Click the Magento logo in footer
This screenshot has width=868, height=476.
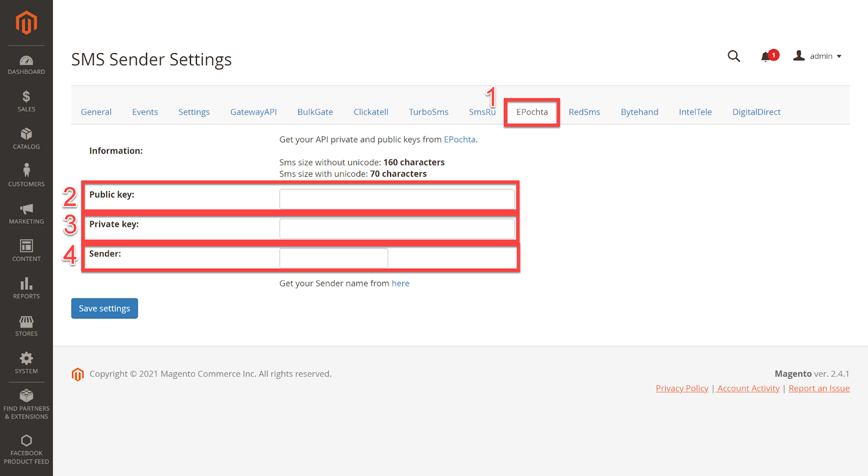[x=78, y=374]
